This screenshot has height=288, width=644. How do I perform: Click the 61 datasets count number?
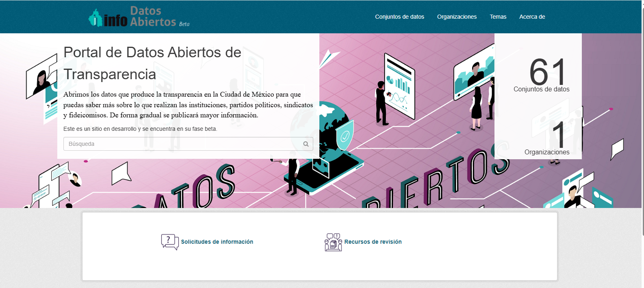point(547,72)
